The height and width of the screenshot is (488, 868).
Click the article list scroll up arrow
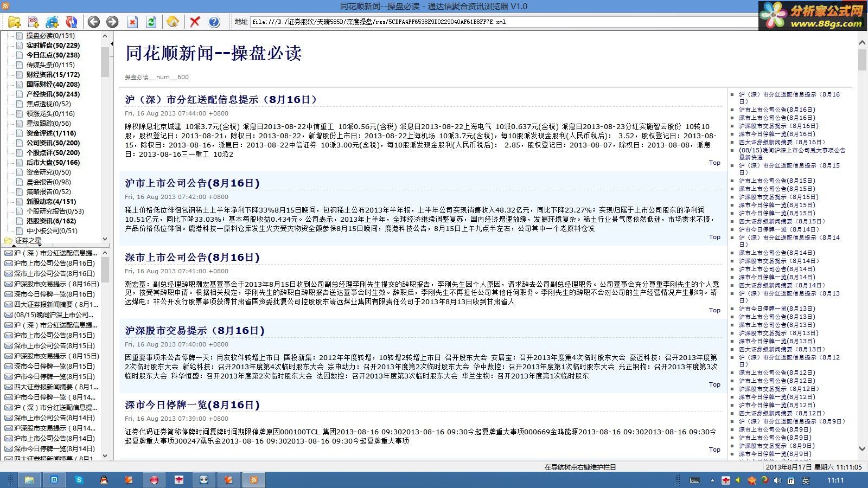(x=105, y=253)
